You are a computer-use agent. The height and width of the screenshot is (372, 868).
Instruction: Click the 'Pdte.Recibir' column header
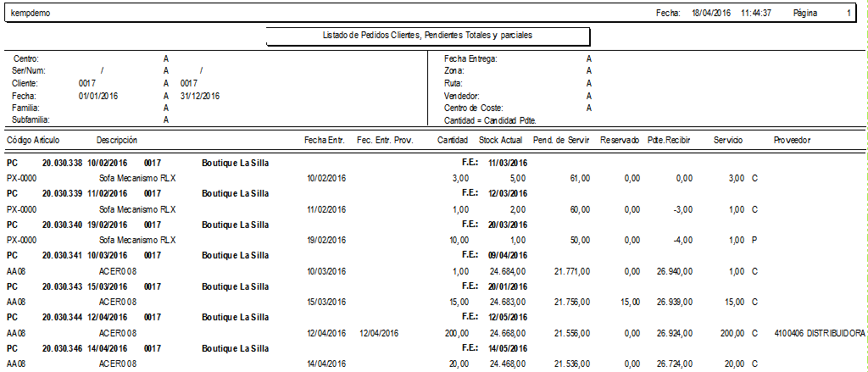669,141
